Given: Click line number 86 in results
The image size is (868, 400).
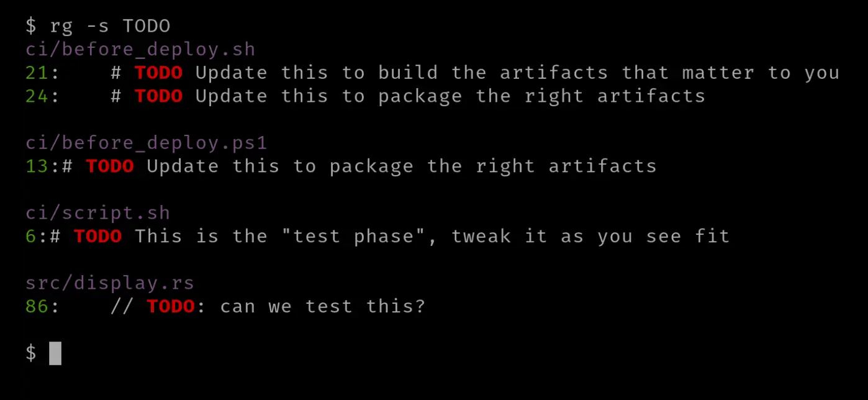Looking at the screenshot, I should [x=37, y=307].
